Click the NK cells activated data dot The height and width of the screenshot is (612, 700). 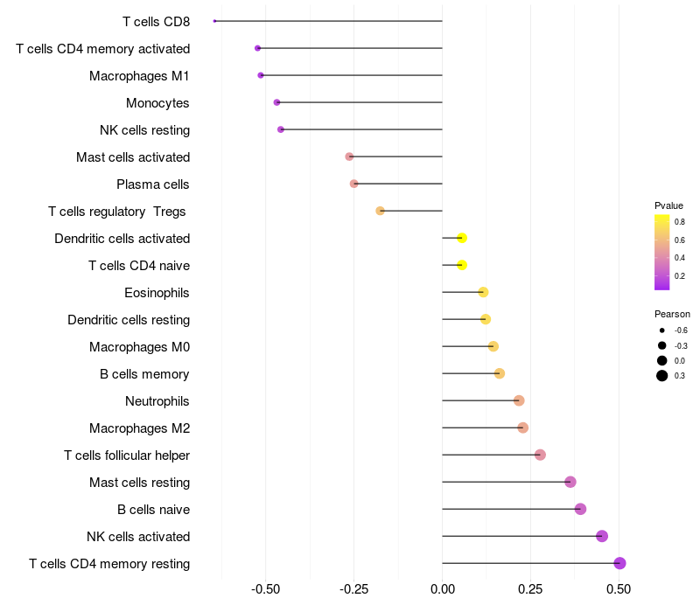[602, 536]
